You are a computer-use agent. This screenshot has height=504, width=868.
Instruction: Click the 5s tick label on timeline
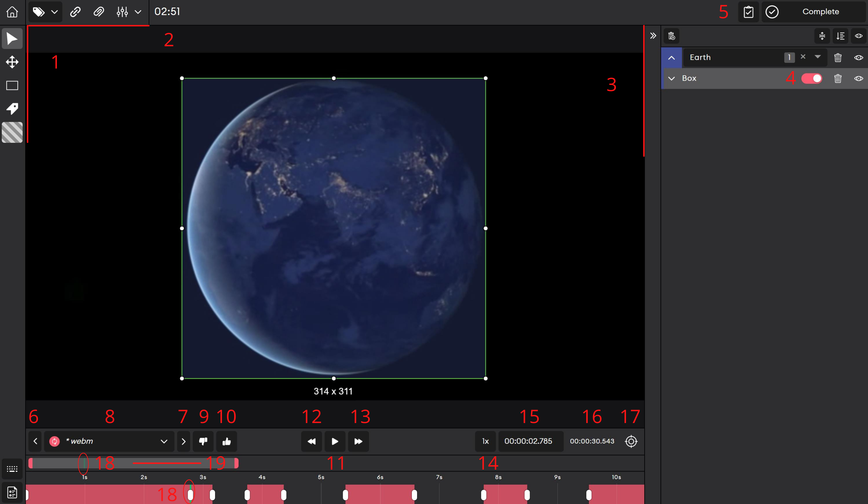321,477
